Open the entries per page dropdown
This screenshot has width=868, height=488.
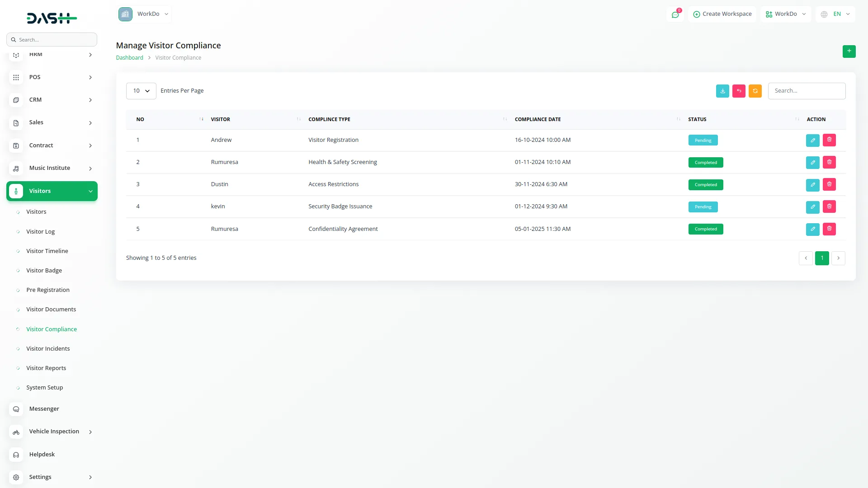tap(141, 91)
